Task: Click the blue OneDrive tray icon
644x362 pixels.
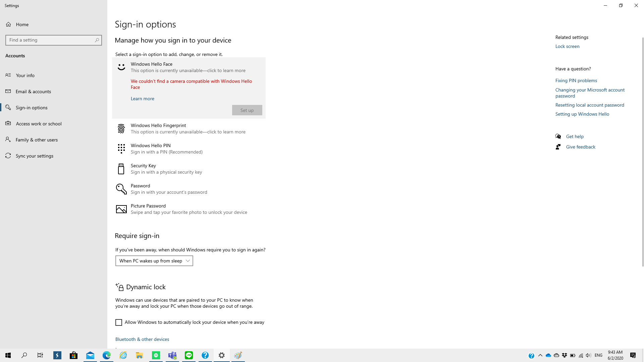Action: (548, 355)
